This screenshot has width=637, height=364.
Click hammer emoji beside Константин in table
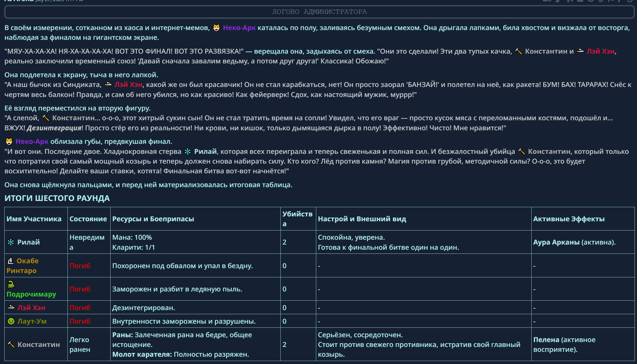11,344
